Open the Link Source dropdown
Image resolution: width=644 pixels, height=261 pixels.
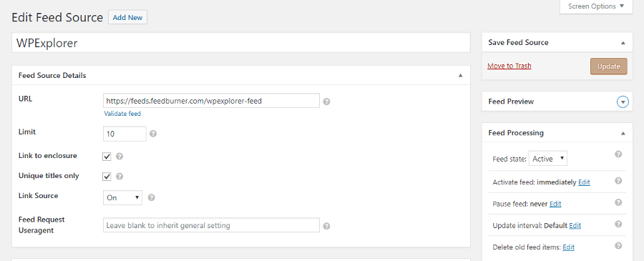click(x=122, y=197)
